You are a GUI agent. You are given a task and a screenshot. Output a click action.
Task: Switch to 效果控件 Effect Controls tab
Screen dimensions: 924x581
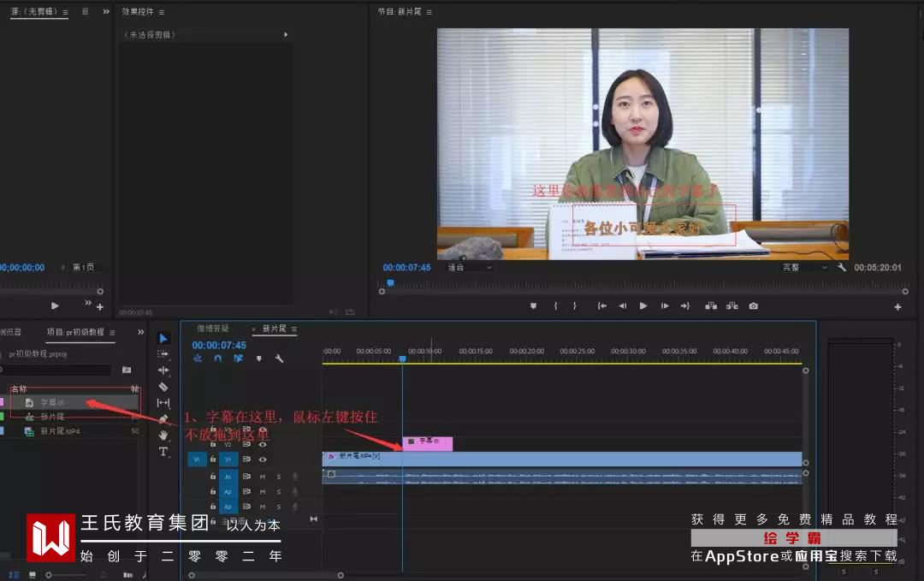point(138,12)
